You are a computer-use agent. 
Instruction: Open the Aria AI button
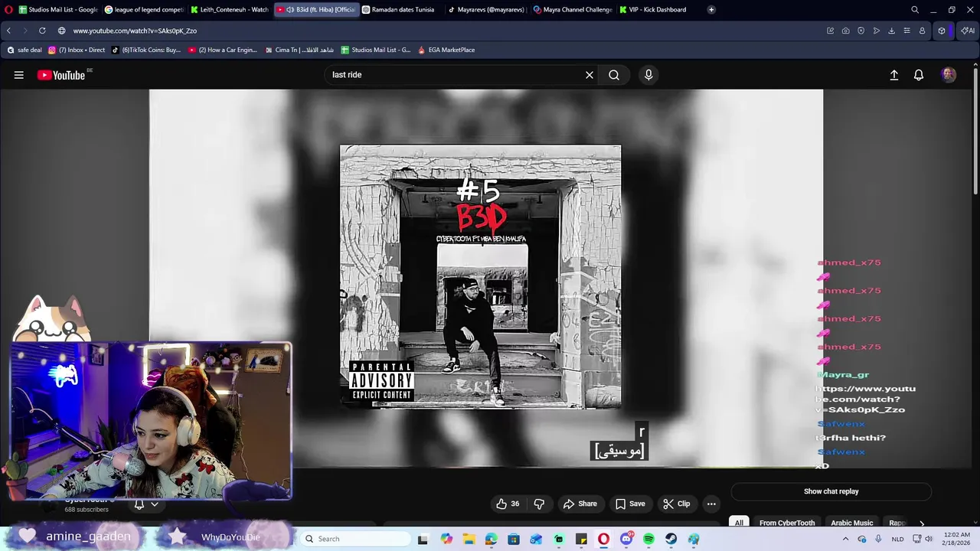point(967,31)
